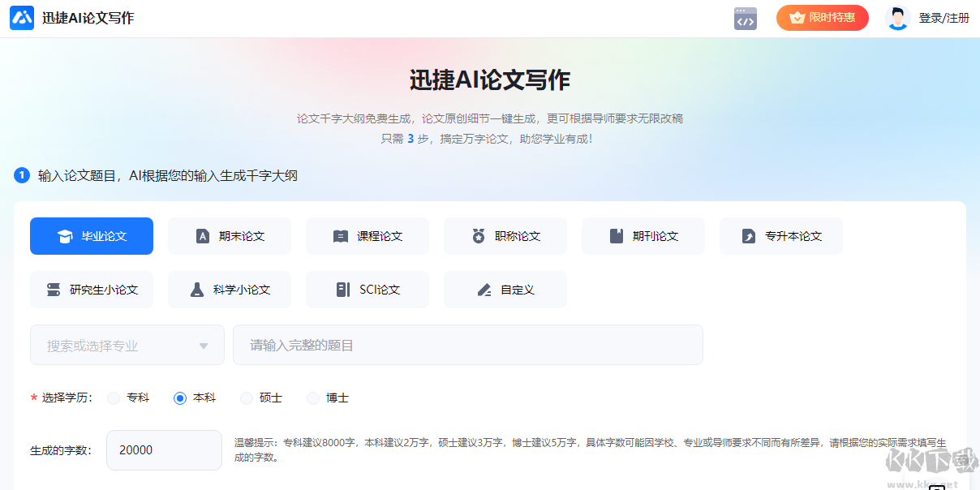This screenshot has height=490, width=980.
Task: Click the 温馨提示 word count hint text
Action: point(590,450)
